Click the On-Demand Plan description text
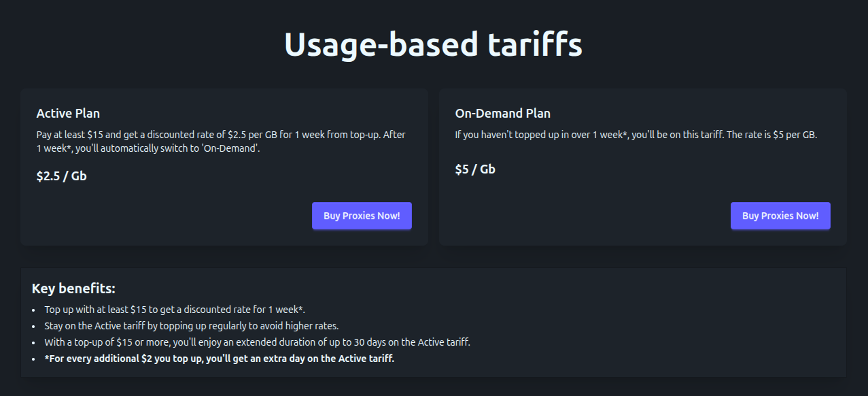The image size is (868, 396). point(636,135)
